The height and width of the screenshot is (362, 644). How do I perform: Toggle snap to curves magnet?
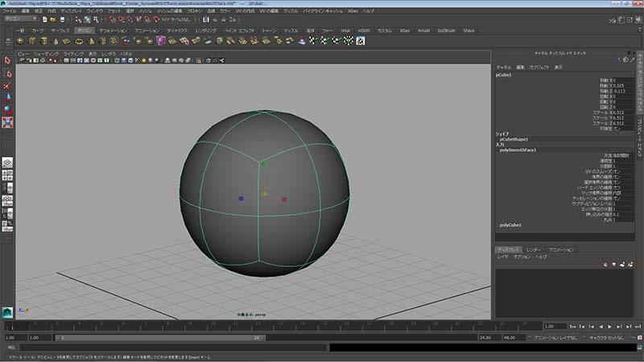coord(122,19)
